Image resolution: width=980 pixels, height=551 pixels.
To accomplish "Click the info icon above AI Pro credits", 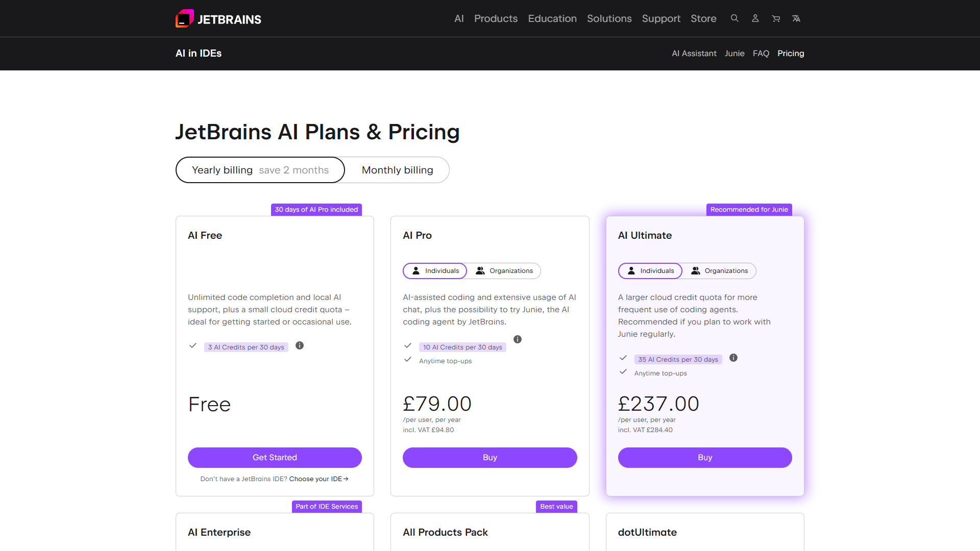I will point(518,339).
